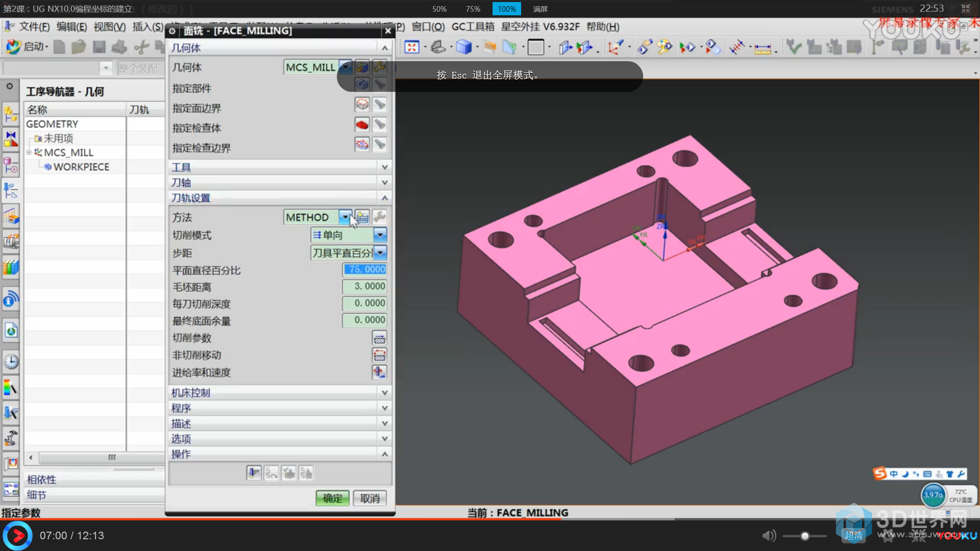980x551 pixels.
Task: Click the flashlight display icon for 指定检查体
Action: click(379, 124)
